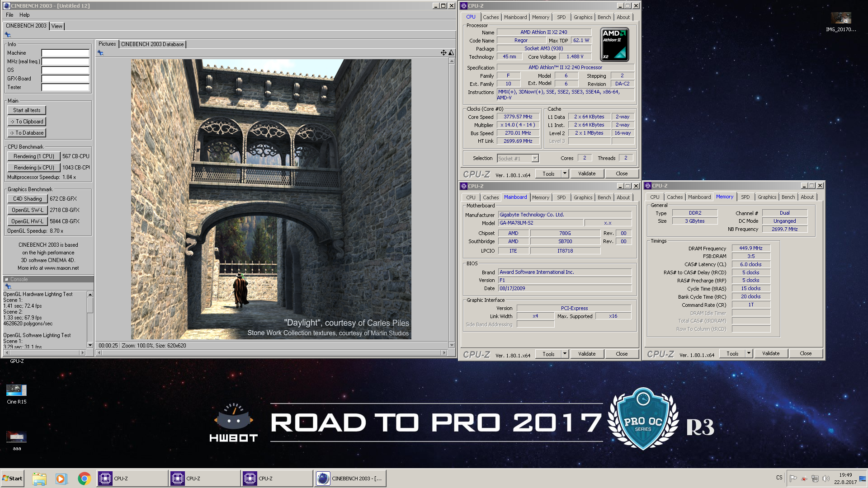Open Windows Explorer from taskbar

tap(39, 479)
